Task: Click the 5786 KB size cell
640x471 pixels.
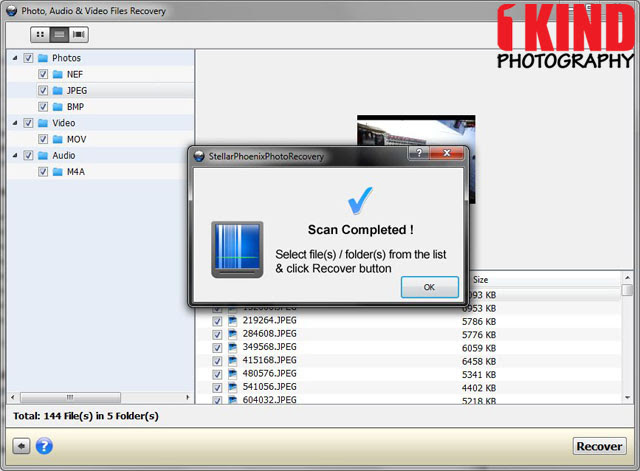Action: pyautogui.click(x=479, y=322)
